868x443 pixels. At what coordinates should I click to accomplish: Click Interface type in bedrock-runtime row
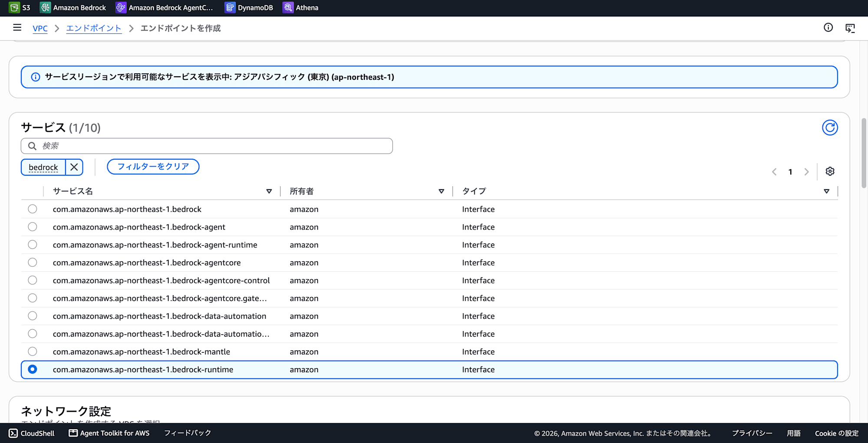(478, 369)
